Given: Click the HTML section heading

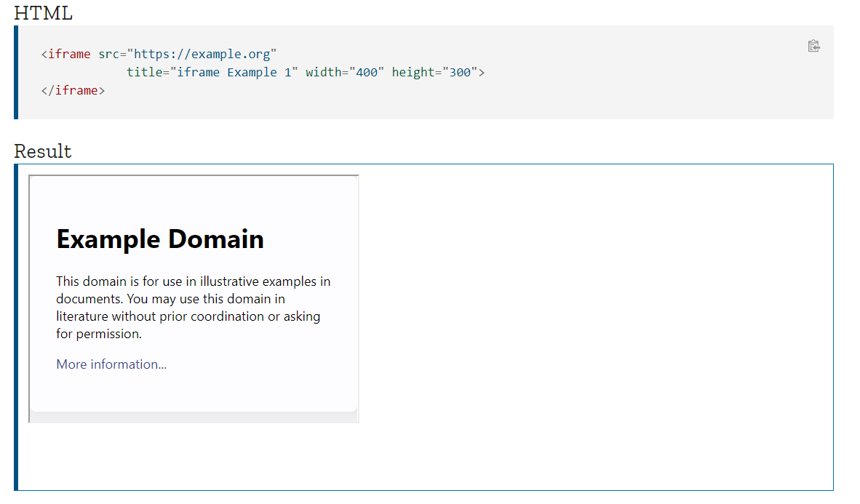Looking at the screenshot, I should click(x=44, y=12).
